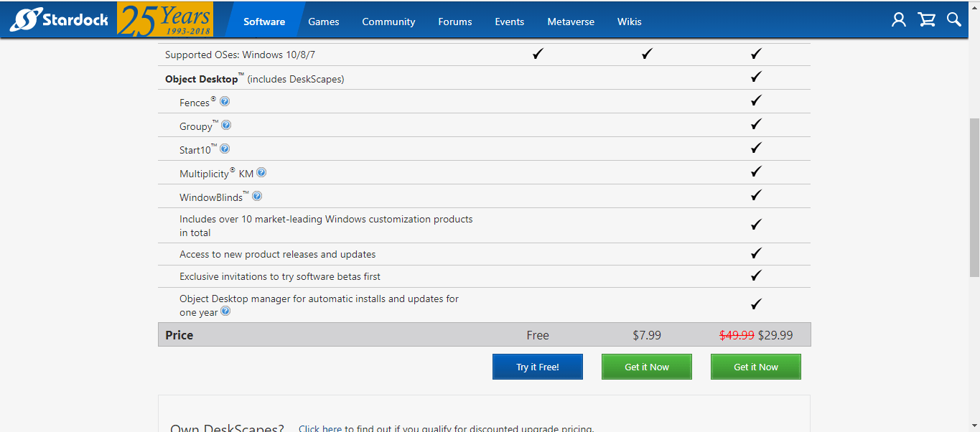The image size is (980, 432).
Task: Click the help icon beside WindowBlinds
Action: click(x=257, y=196)
